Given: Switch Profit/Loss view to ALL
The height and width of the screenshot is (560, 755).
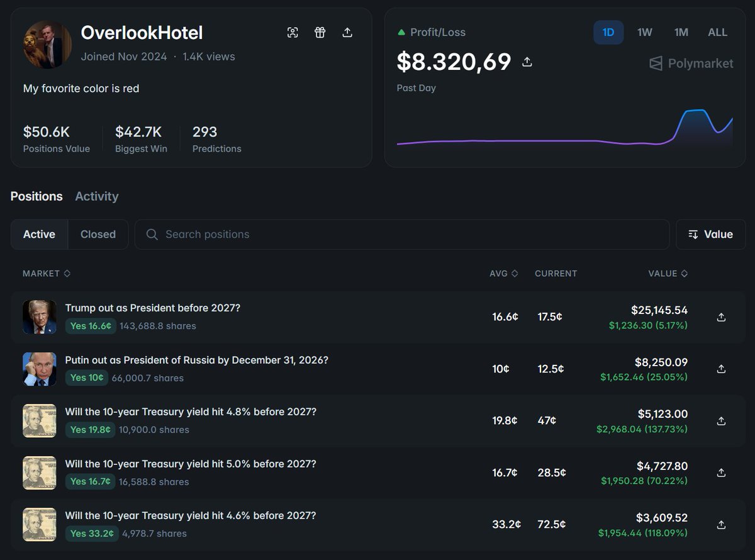Looking at the screenshot, I should coord(717,31).
